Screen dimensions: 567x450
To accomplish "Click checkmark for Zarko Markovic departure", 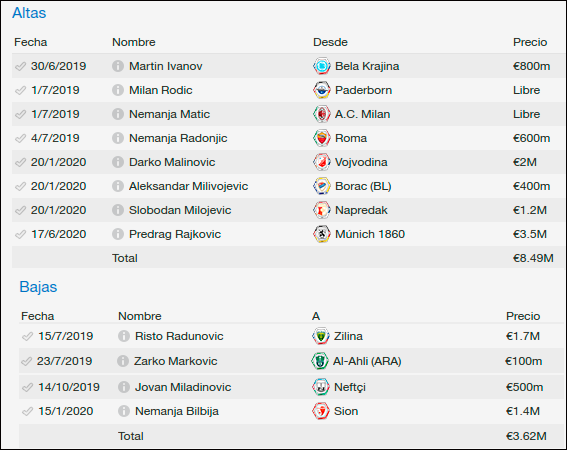I will (x=26, y=361).
